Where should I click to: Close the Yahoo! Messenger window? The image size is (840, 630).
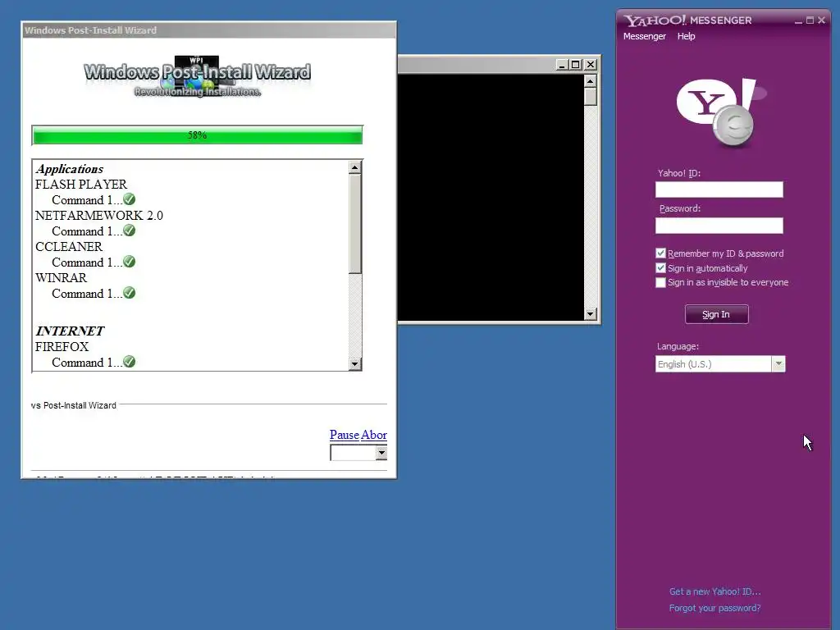[821, 21]
